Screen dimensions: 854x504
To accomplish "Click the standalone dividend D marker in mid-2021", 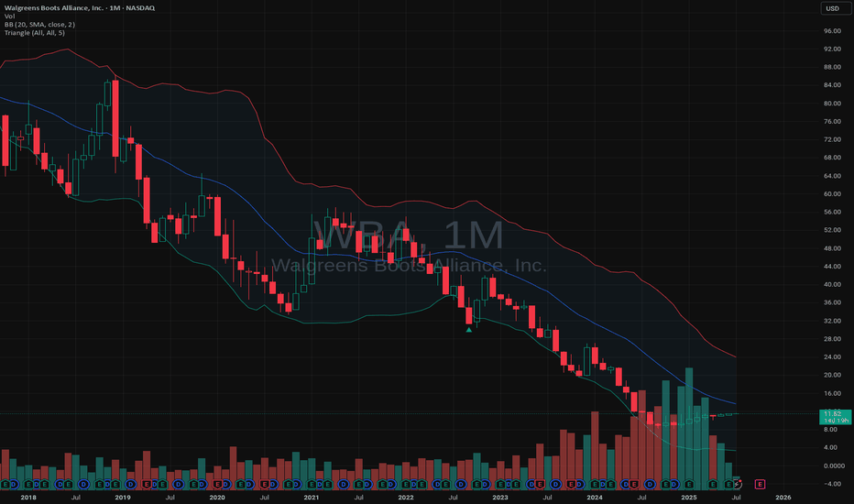I will tap(344, 484).
